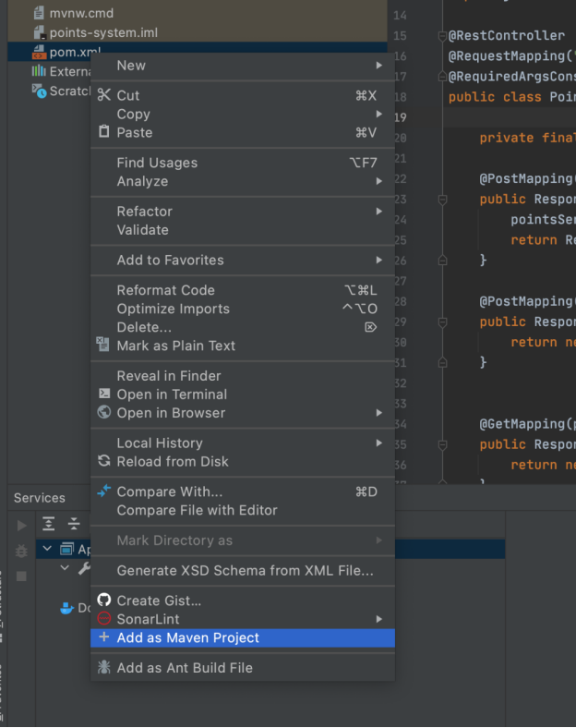This screenshot has width=576, height=728.
Task: Click the wrench icon in Services tree
Action: tap(84, 568)
